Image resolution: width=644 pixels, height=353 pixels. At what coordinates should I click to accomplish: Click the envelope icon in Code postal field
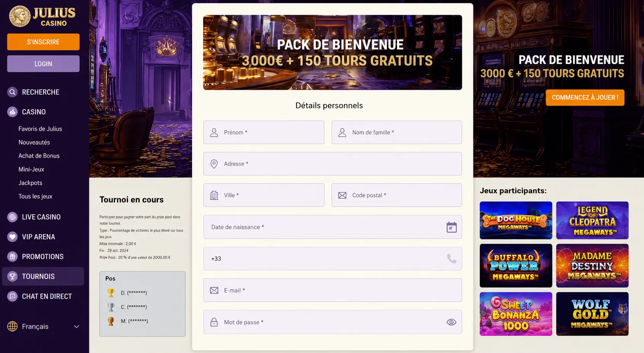point(342,195)
